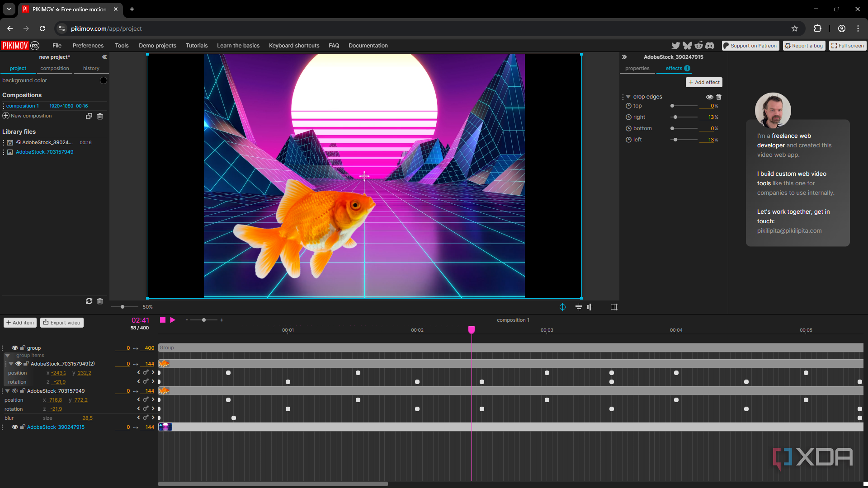This screenshot has width=868, height=488.
Task: Open the Tools menu
Action: tap(121, 46)
